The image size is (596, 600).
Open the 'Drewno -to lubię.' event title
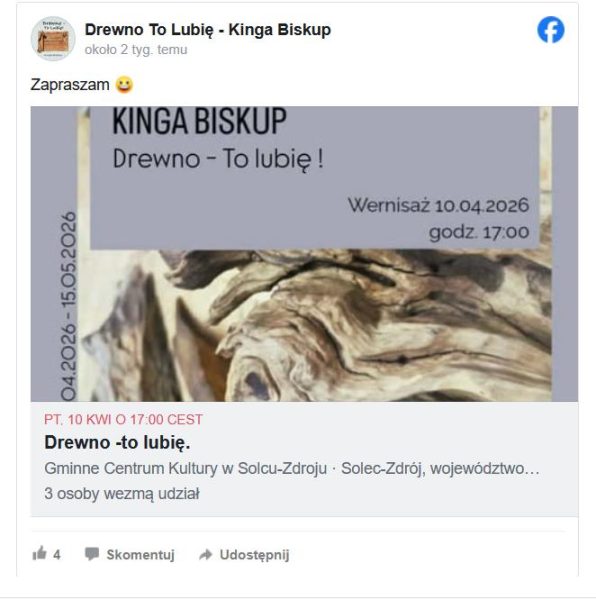pyautogui.click(x=117, y=443)
